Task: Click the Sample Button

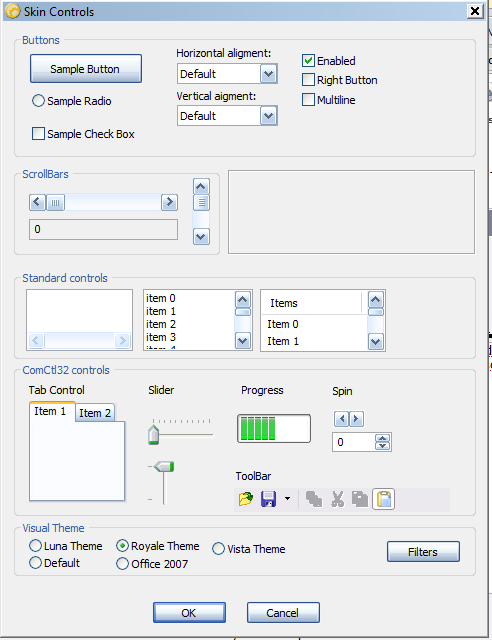Action: tap(86, 69)
